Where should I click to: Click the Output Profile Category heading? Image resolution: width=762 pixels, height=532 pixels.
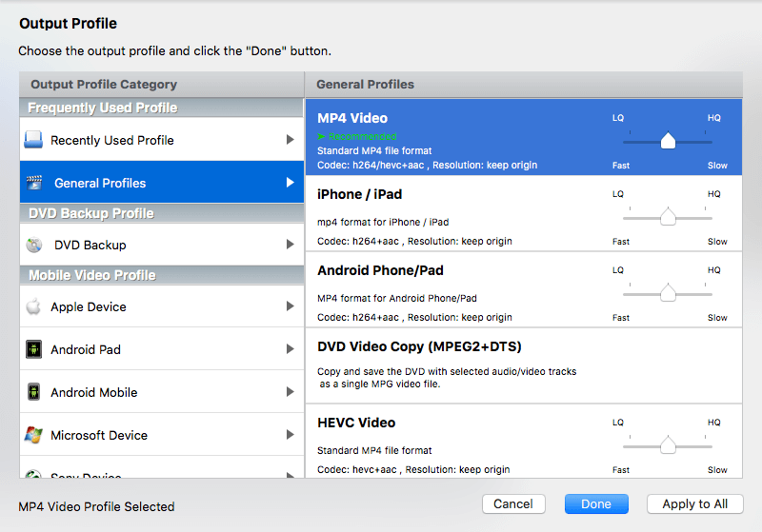104,85
